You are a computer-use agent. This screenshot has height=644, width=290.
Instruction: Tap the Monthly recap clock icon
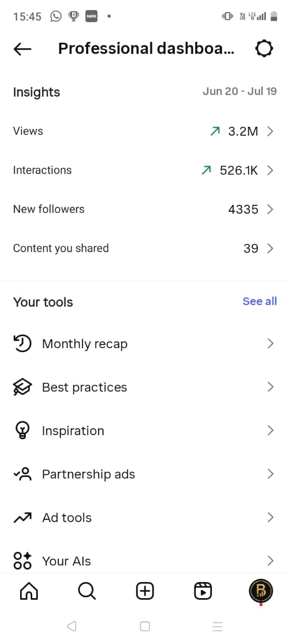tap(22, 344)
